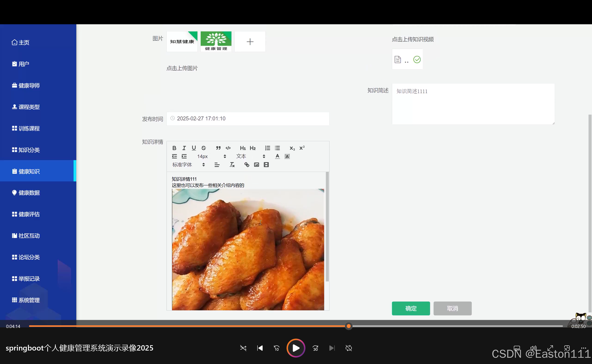Toggle bold formatting in the editor
The height and width of the screenshot is (364, 592).
click(x=174, y=148)
